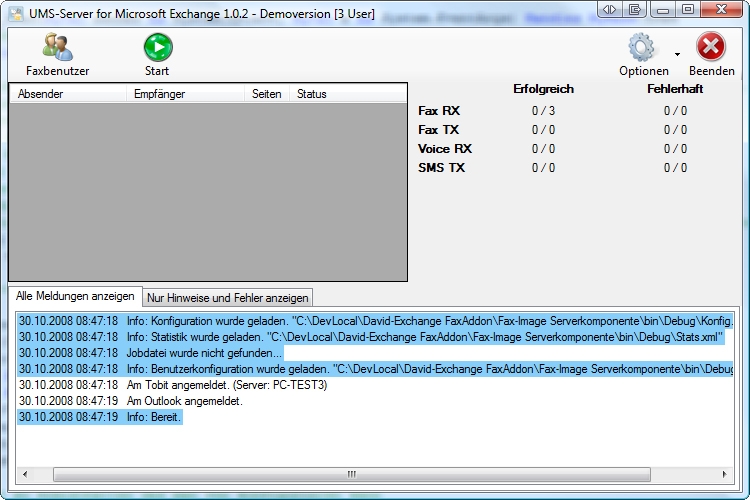Viewport: 750px width, 500px height.
Task: Click the left-right arrows title bar button
Action: [x=609, y=9]
